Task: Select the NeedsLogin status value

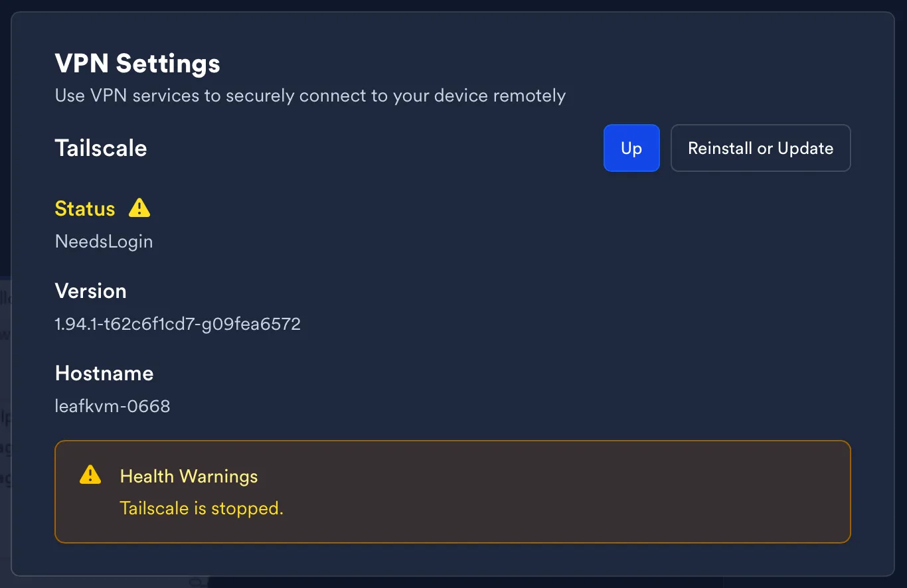Action: pyautogui.click(x=104, y=241)
